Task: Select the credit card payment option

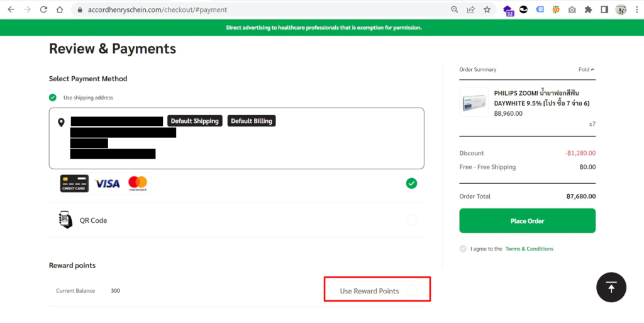Action: [411, 183]
